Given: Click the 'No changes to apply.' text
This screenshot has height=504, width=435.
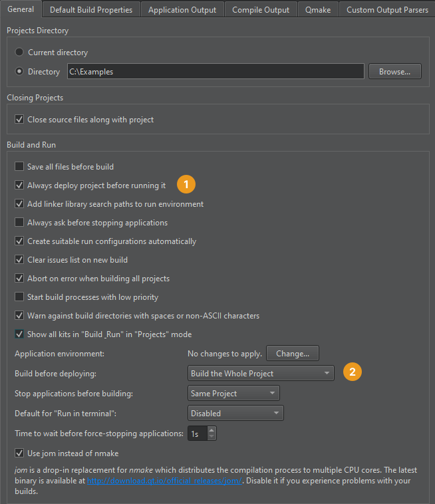Looking at the screenshot, I should pos(225,354).
